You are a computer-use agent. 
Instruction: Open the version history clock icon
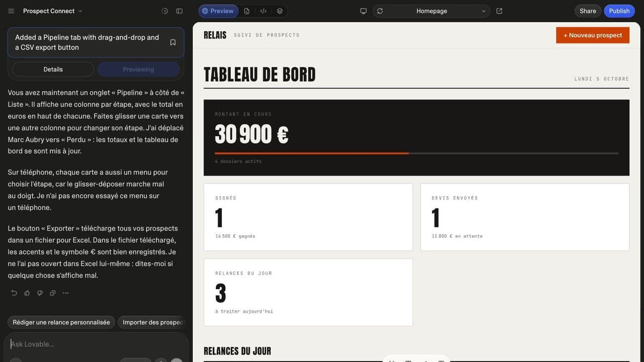(x=165, y=11)
